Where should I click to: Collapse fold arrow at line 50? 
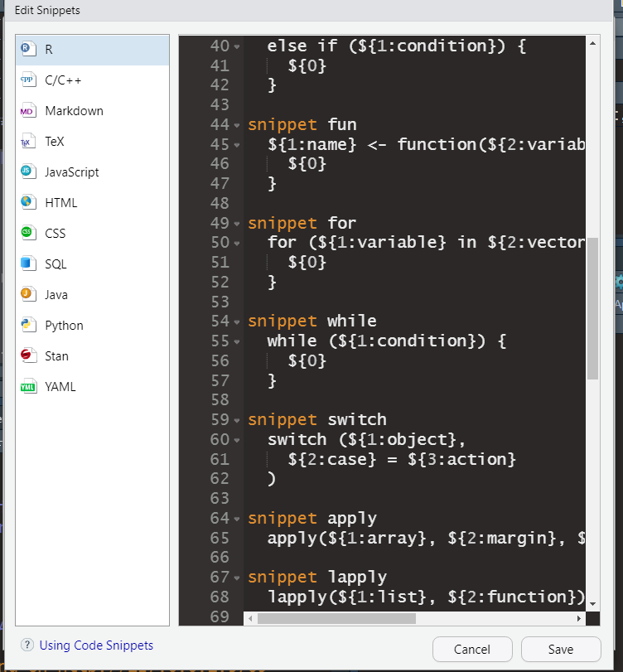(237, 243)
